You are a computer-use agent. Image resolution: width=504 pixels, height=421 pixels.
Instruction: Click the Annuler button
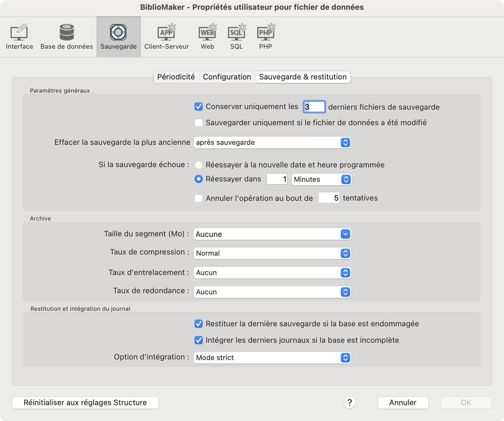(403, 403)
